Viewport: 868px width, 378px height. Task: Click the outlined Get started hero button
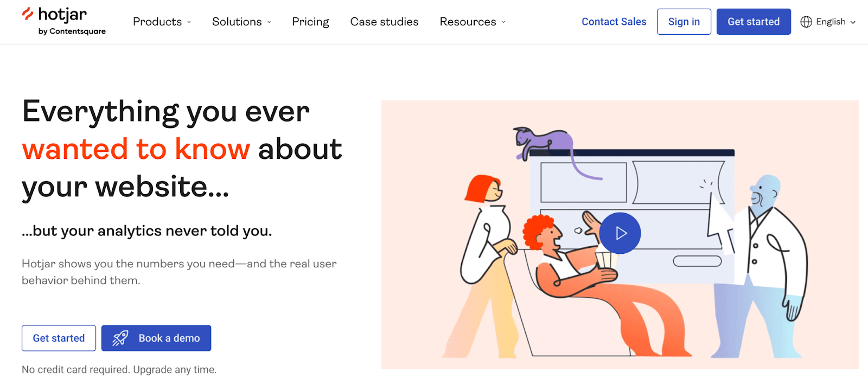[x=59, y=338]
